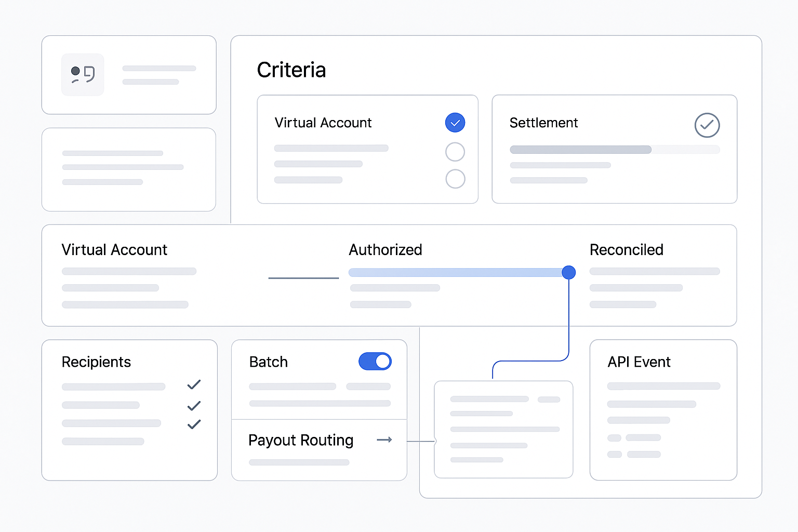The image size is (798, 532).
Task: Click the user chat avatar icon
Action: click(x=83, y=75)
